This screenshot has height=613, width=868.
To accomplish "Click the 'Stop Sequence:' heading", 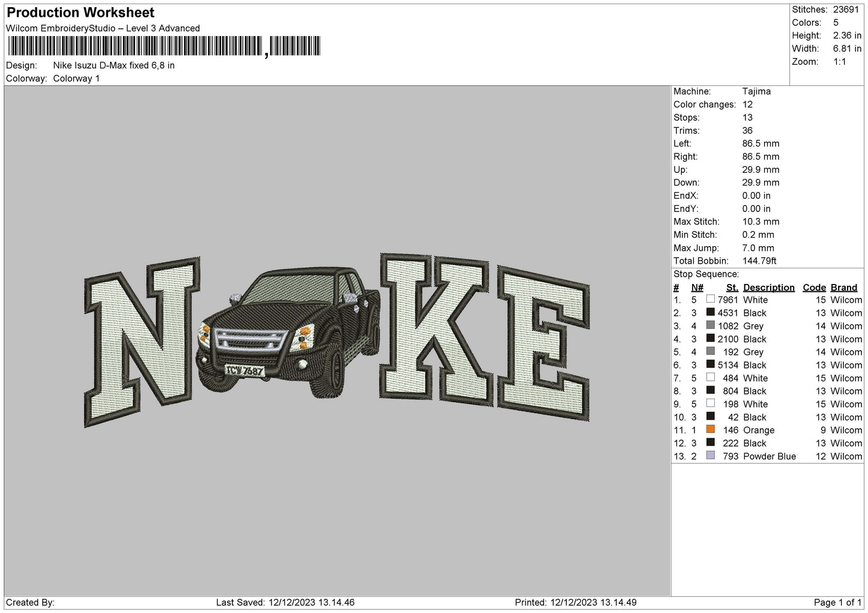I will [x=706, y=274].
